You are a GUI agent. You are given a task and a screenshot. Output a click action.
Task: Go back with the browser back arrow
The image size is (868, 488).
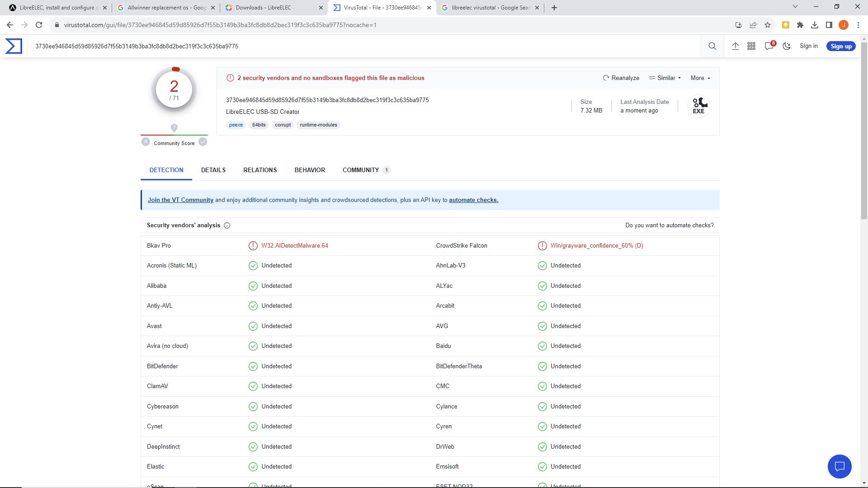tap(10, 25)
